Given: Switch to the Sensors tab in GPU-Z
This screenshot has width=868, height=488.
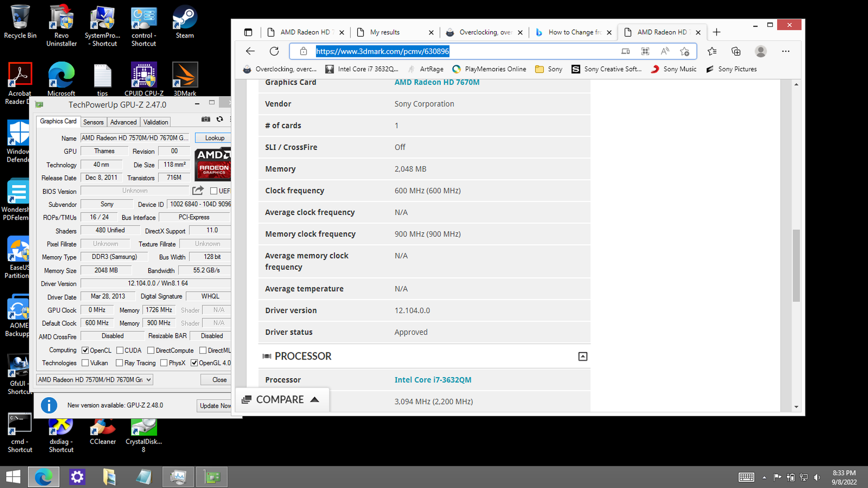Looking at the screenshot, I should coord(94,122).
